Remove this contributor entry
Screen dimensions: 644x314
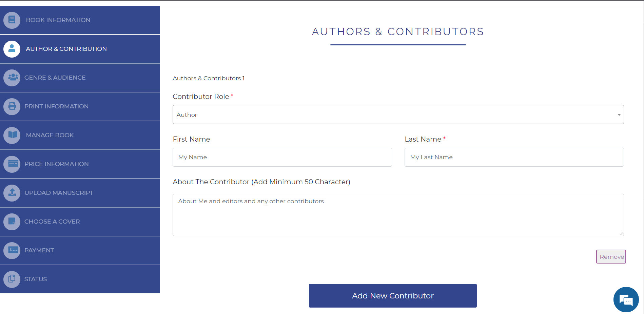611,257
